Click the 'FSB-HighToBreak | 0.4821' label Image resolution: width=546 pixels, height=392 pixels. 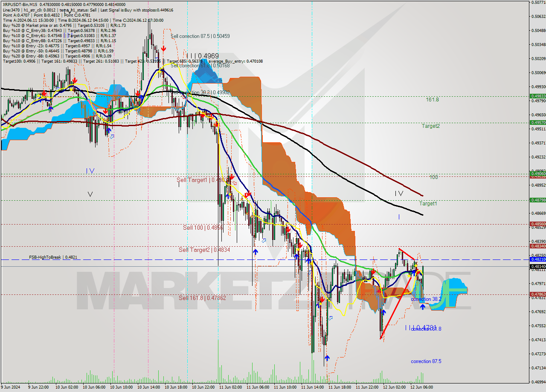tap(53, 257)
